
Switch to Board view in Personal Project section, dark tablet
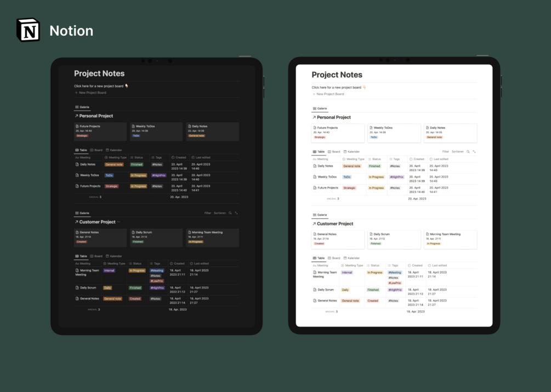[96, 150]
